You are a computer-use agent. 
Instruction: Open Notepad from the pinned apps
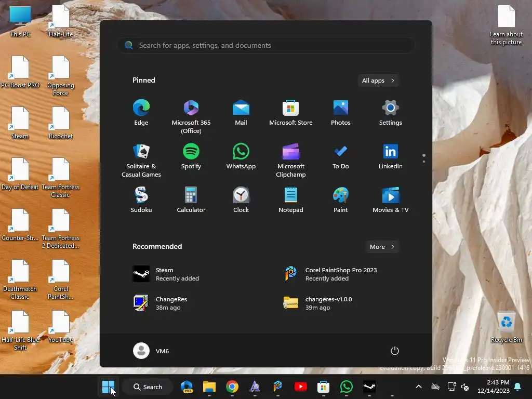pyautogui.click(x=291, y=200)
